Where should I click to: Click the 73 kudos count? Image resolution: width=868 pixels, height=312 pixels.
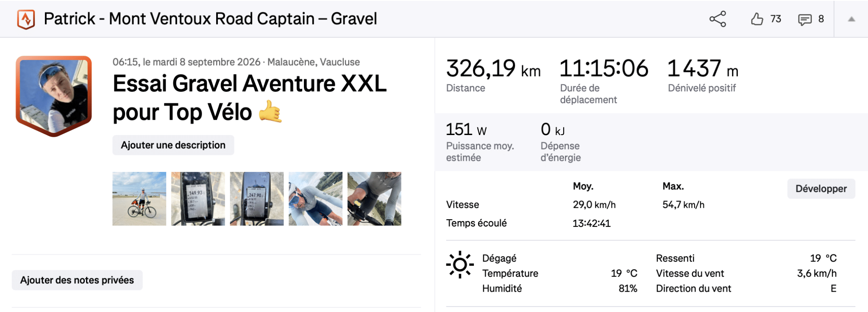point(776,19)
